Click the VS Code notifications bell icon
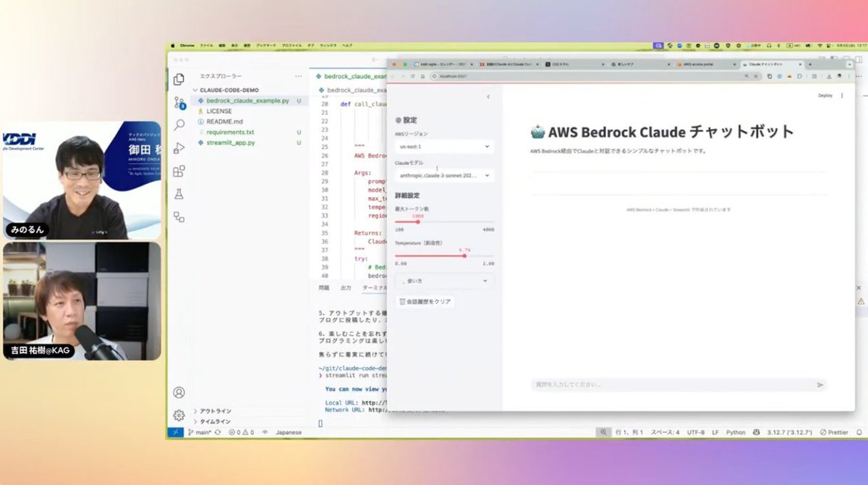Viewport: 868px width, 485px height. click(858, 432)
